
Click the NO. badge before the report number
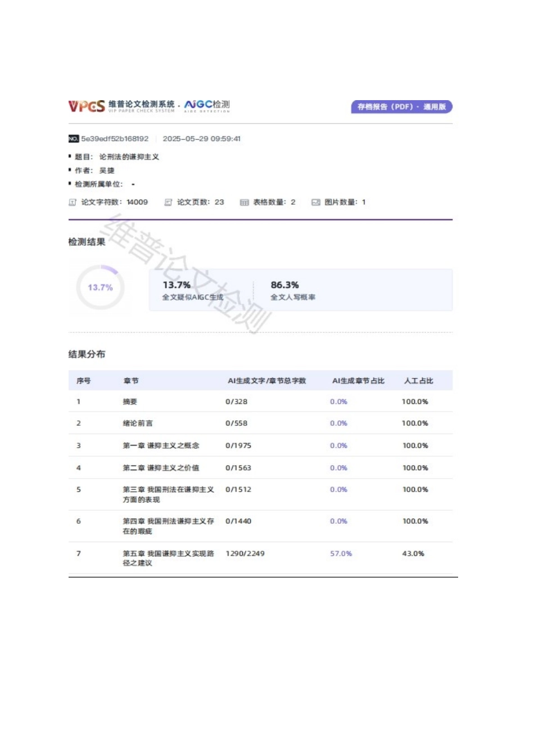[74, 138]
